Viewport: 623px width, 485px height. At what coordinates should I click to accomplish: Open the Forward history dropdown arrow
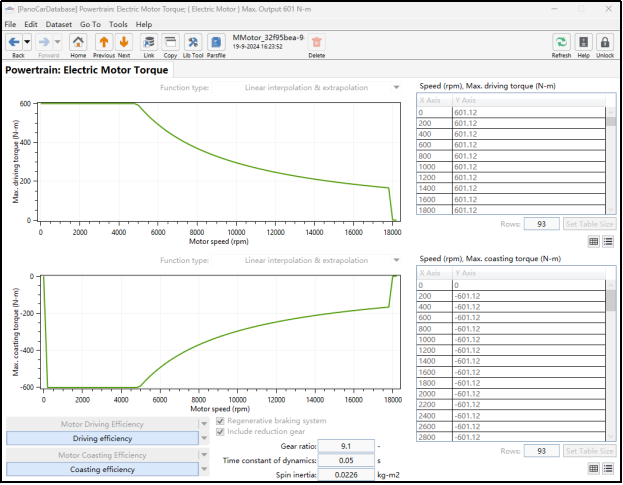58,42
